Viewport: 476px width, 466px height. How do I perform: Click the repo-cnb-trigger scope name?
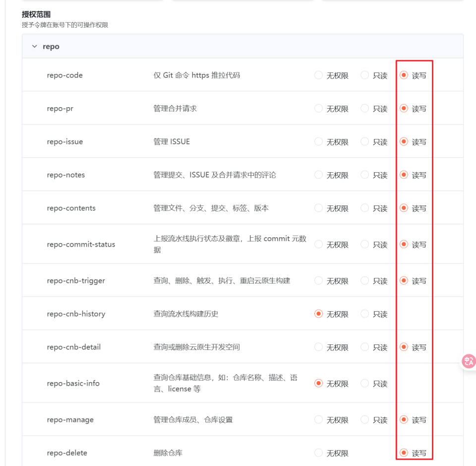click(x=76, y=281)
